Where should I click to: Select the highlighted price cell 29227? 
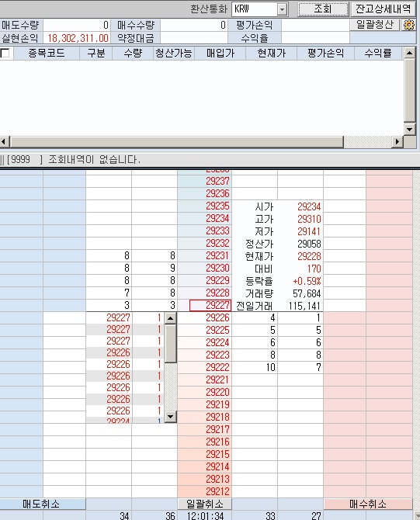click(210, 306)
